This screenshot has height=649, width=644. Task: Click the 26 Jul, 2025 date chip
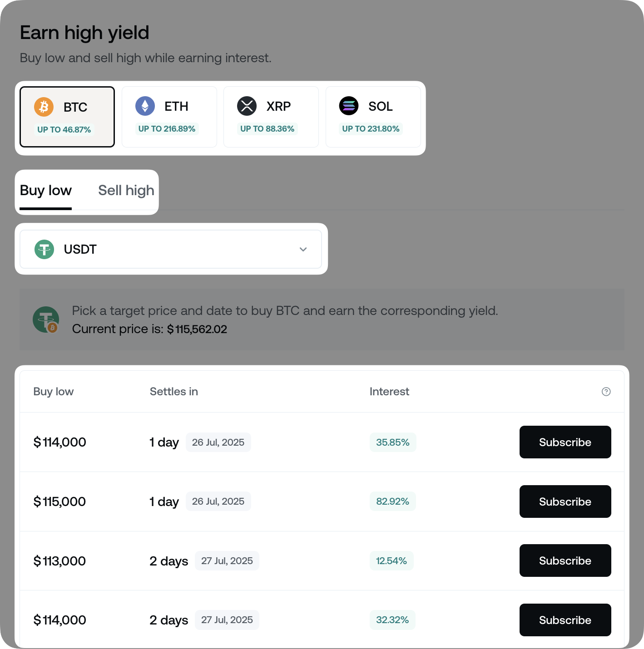point(218,442)
